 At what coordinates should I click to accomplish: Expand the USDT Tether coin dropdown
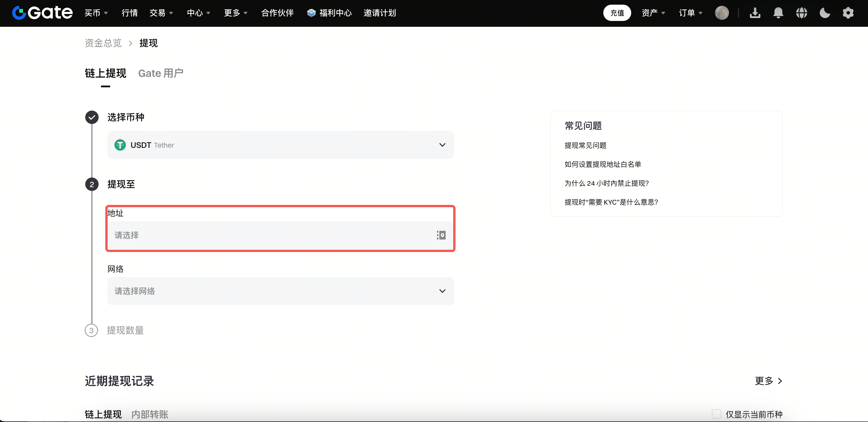280,145
